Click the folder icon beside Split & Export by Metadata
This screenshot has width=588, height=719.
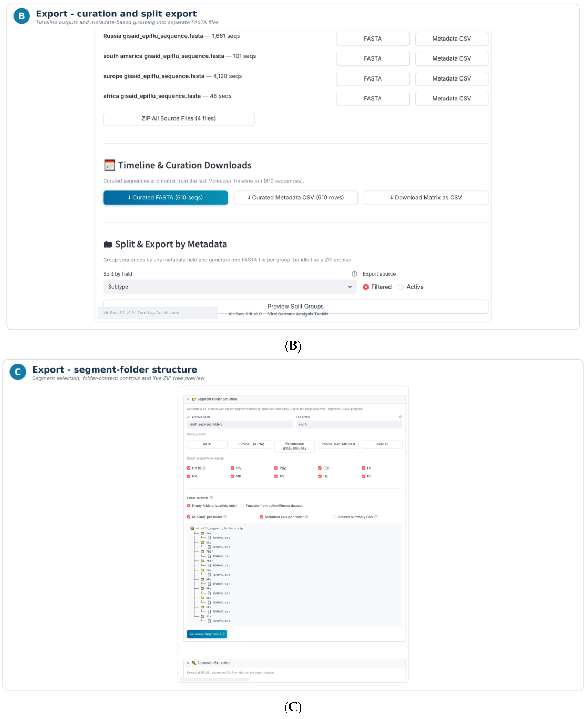[x=108, y=244]
